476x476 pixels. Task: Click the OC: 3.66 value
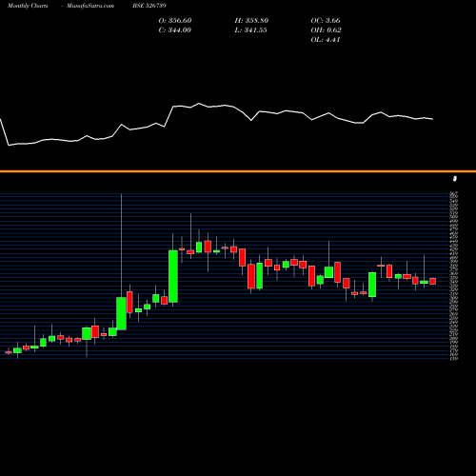point(326,21)
